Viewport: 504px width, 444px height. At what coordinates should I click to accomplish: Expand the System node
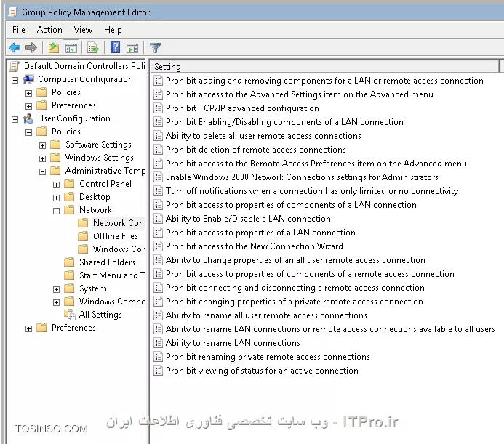click(56, 289)
